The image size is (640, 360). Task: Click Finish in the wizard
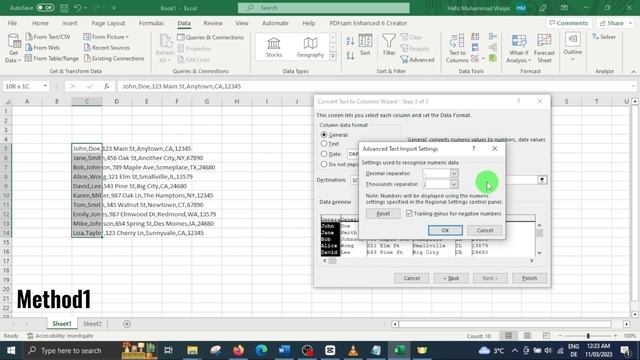coord(529,278)
